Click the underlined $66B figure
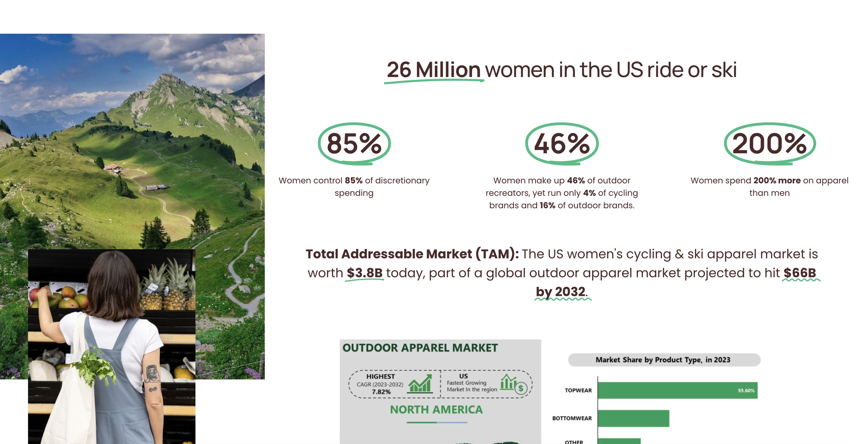This screenshot has height=444, width=868. click(x=800, y=273)
